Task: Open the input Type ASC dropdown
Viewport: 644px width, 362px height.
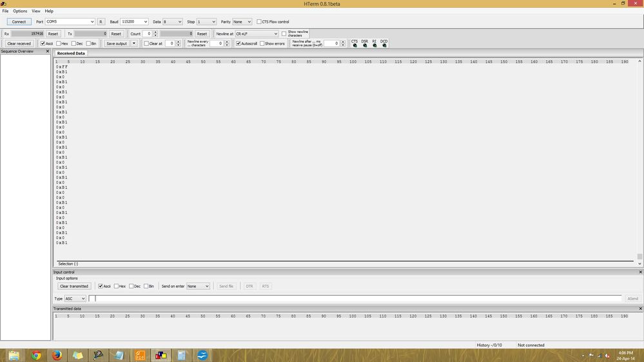Action: (75, 298)
